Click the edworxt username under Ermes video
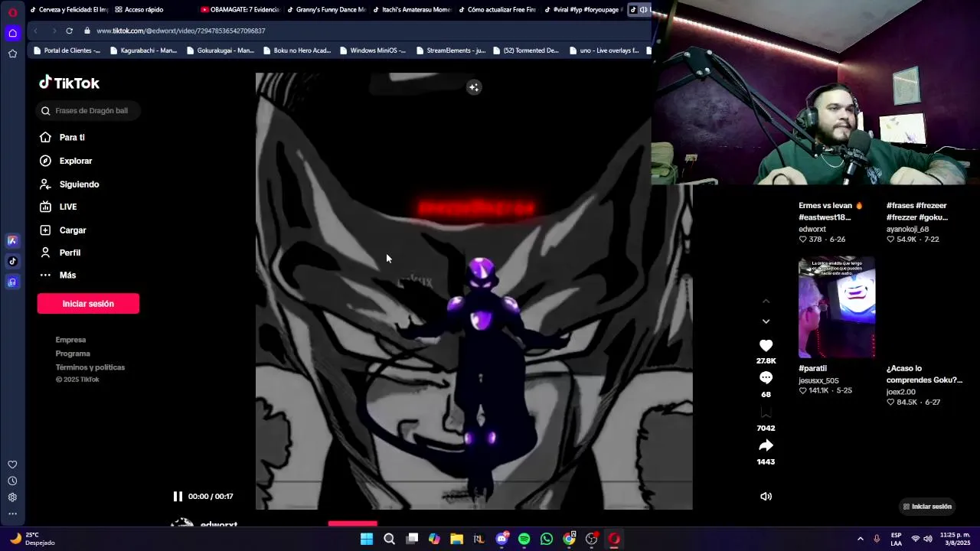 (x=812, y=229)
